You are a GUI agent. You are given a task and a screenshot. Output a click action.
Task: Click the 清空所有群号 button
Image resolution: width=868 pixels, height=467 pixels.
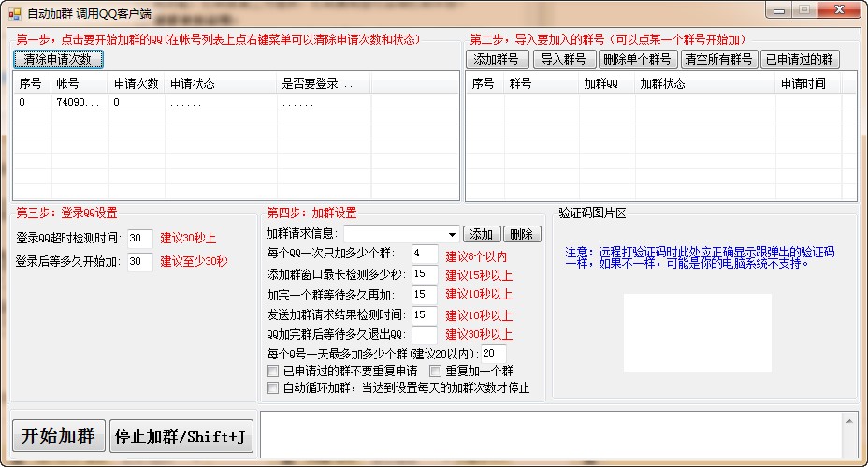pos(718,59)
